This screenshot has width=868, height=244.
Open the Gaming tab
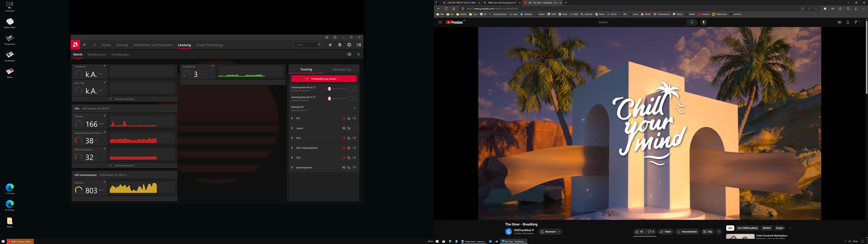click(x=122, y=45)
